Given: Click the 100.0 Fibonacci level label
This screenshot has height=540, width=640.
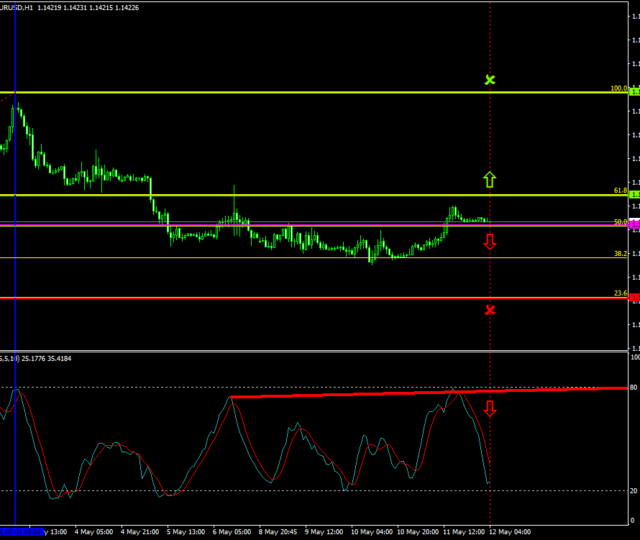Looking at the screenshot, I should tap(619, 89).
